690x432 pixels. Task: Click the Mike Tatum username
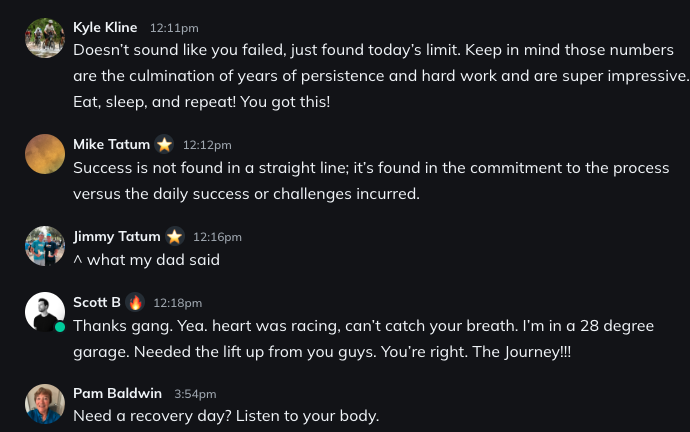pyautogui.click(x=111, y=145)
